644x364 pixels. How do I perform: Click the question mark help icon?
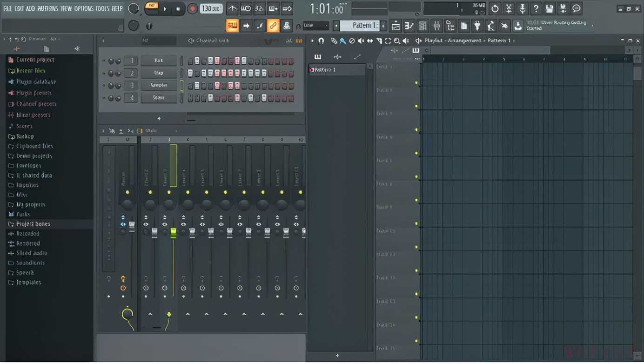point(536,8)
